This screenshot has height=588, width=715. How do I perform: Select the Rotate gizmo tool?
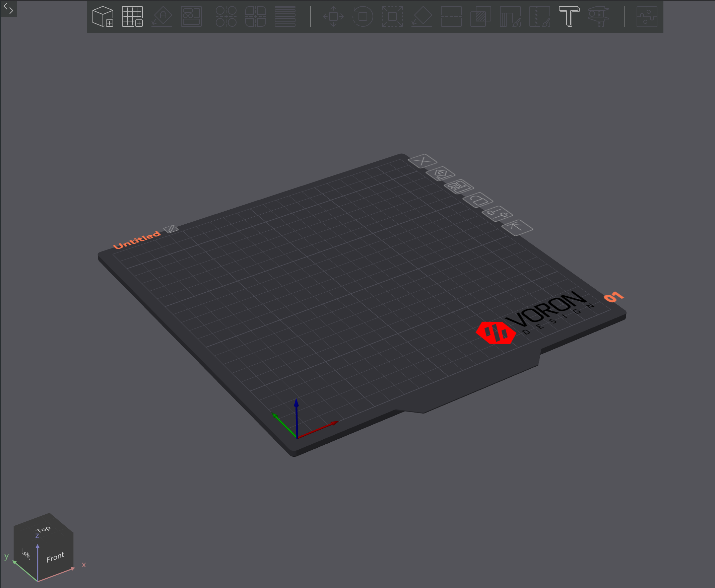tap(363, 16)
